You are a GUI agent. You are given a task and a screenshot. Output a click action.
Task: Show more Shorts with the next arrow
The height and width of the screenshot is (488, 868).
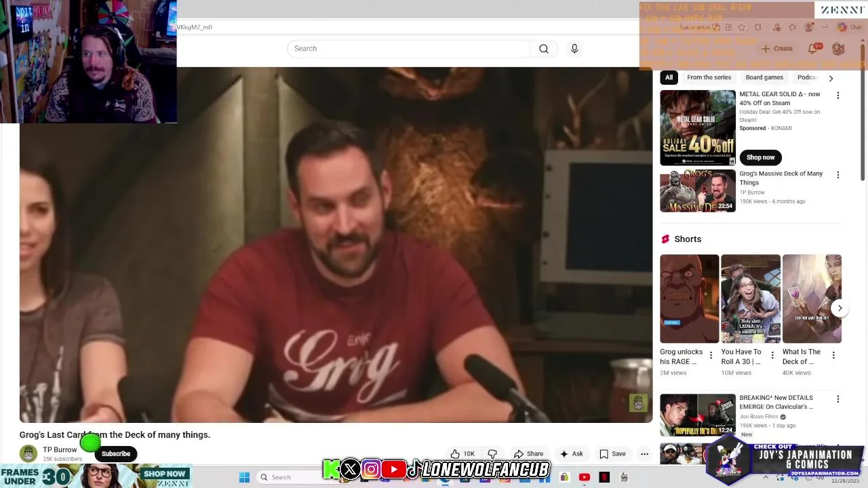(840, 308)
